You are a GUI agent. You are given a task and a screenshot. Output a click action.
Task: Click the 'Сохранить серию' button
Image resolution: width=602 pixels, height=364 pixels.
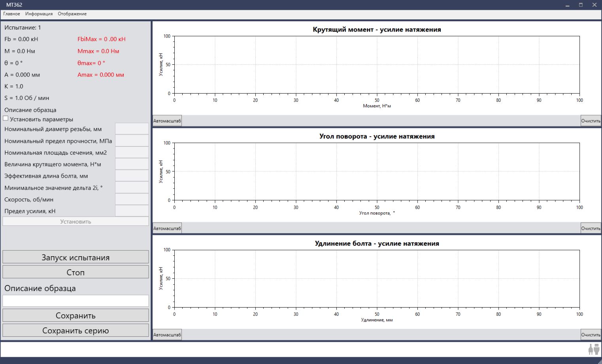(75, 330)
